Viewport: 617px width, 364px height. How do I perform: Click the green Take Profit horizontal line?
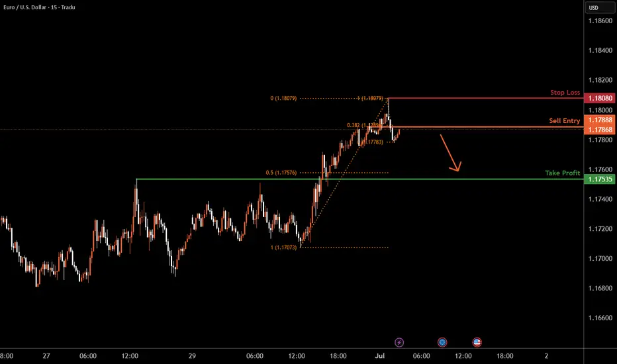tap(360, 179)
